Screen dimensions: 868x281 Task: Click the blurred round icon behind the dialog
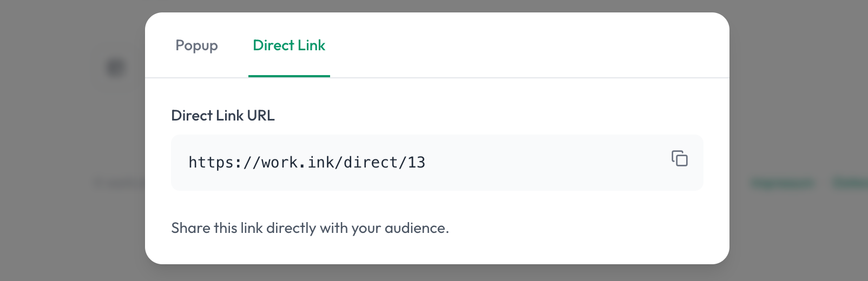pyautogui.click(x=116, y=68)
